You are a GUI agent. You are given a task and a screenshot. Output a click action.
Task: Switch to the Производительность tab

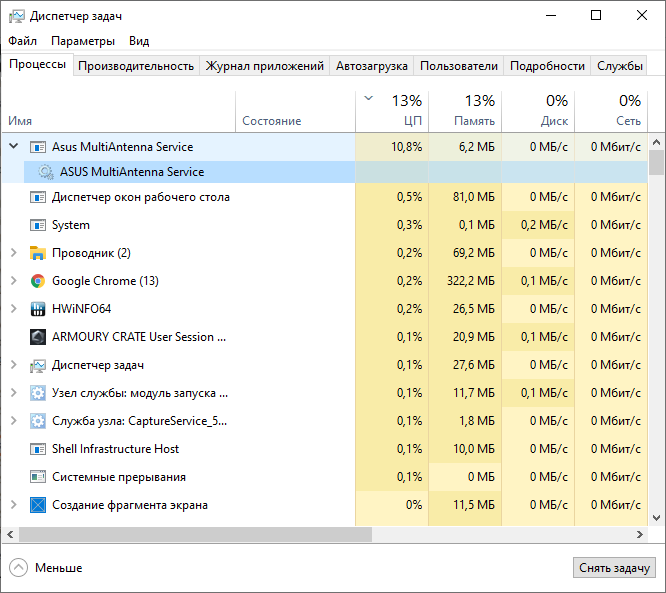coord(136,66)
